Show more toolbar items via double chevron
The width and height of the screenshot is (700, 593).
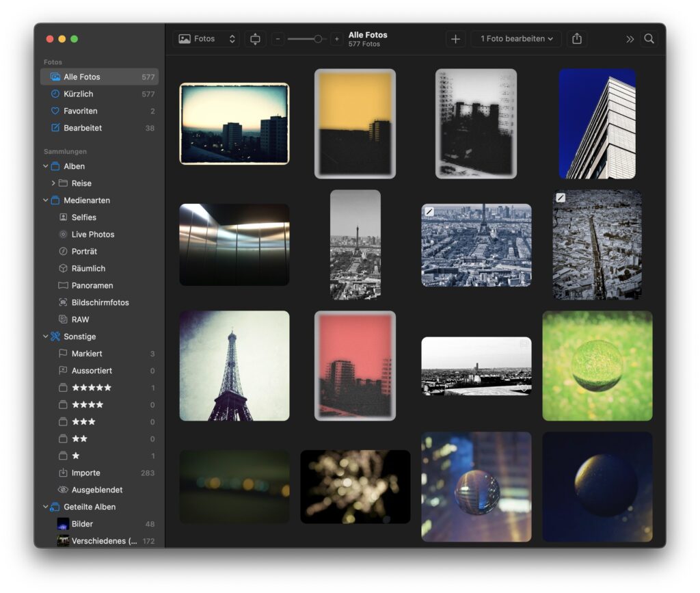tap(630, 39)
